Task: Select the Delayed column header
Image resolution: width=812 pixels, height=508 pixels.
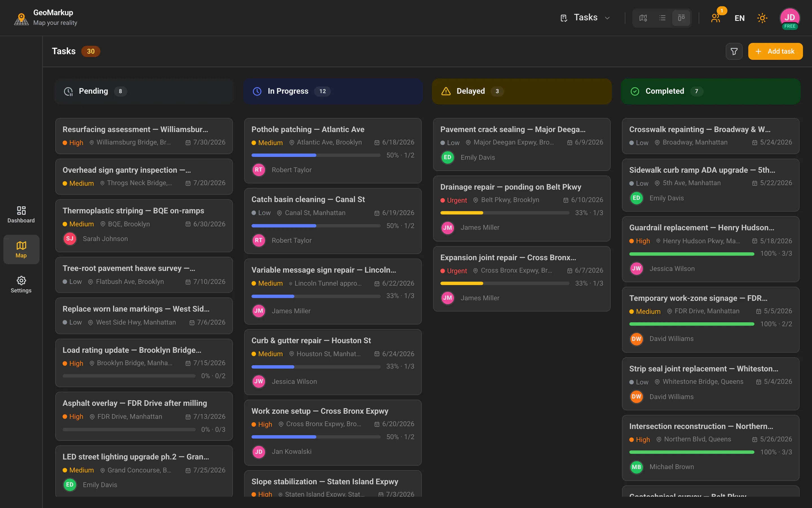Action: [x=522, y=91]
